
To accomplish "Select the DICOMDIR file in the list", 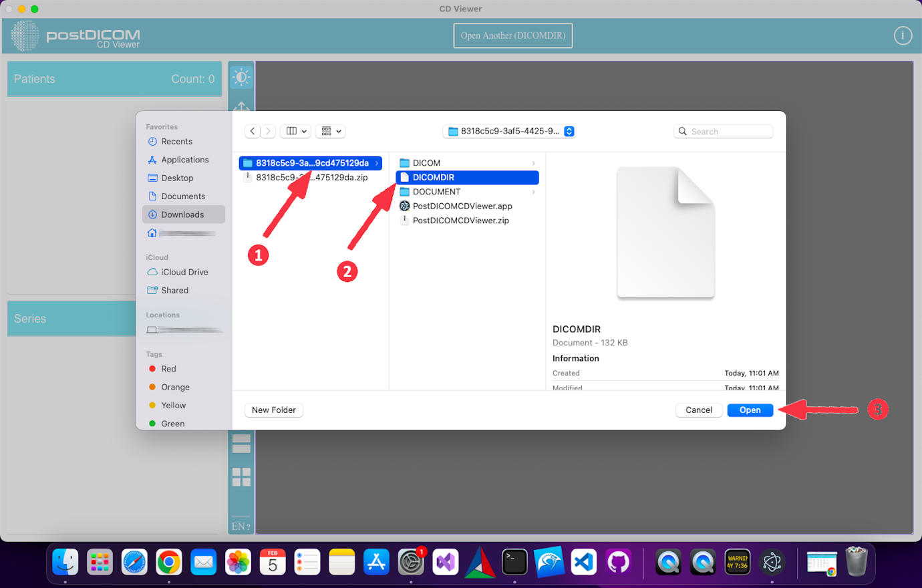I will [467, 177].
